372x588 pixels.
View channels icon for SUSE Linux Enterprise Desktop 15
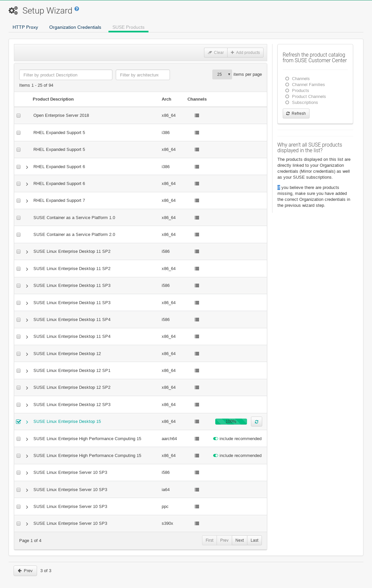197,421
